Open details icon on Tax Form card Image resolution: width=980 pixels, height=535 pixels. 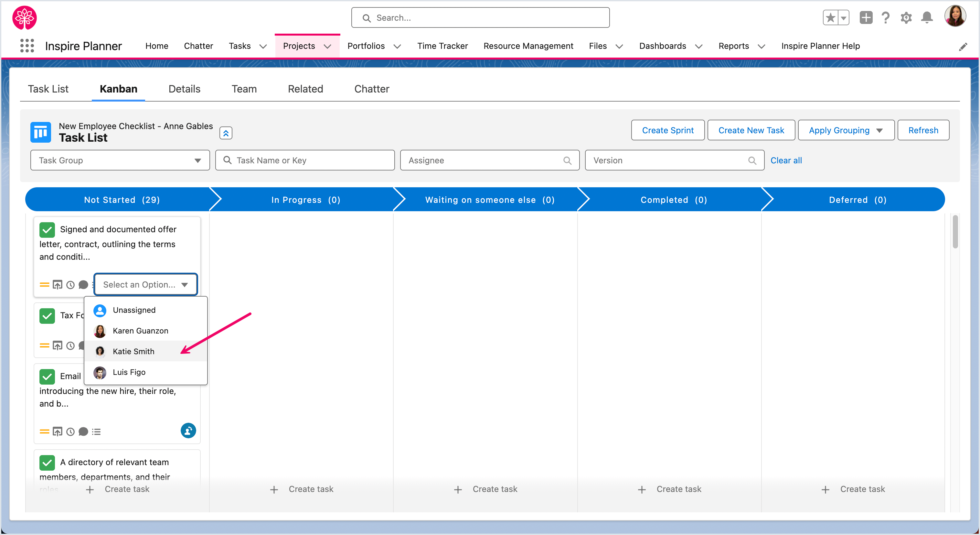[57, 345]
